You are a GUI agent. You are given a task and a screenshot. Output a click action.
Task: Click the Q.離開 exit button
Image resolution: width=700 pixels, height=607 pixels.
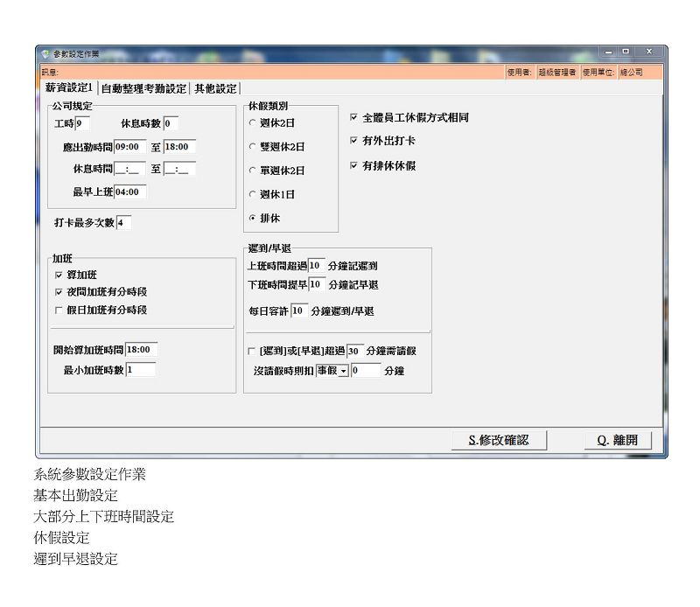click(618, 440)
